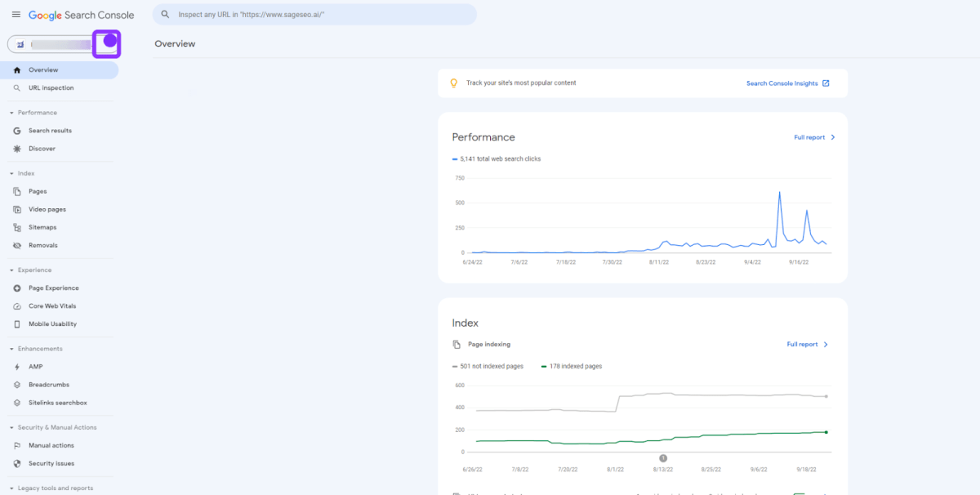Screen dimensions: 980x495
Task: Click the Removals crossed-eye icon
Action: (17, 245)
